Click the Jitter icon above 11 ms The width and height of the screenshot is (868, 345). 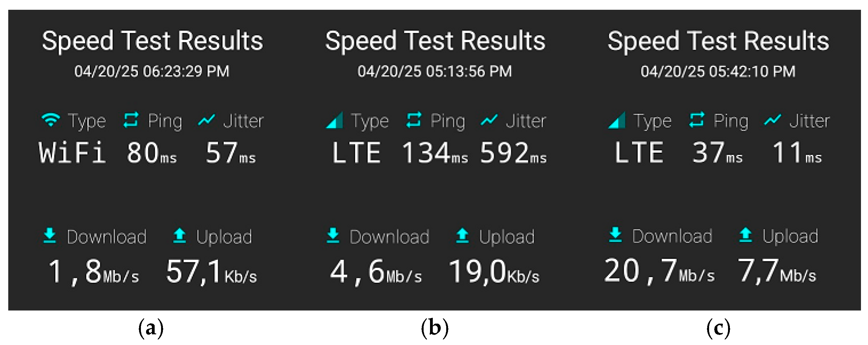[x=772, y=120]
